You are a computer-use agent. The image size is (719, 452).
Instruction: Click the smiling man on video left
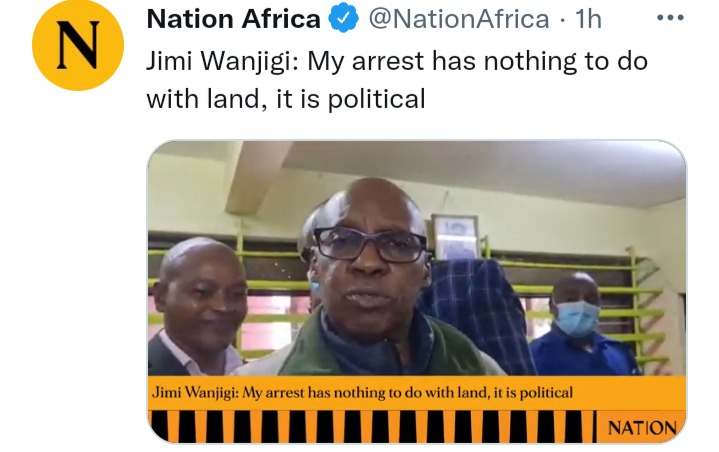pos(199,306)
